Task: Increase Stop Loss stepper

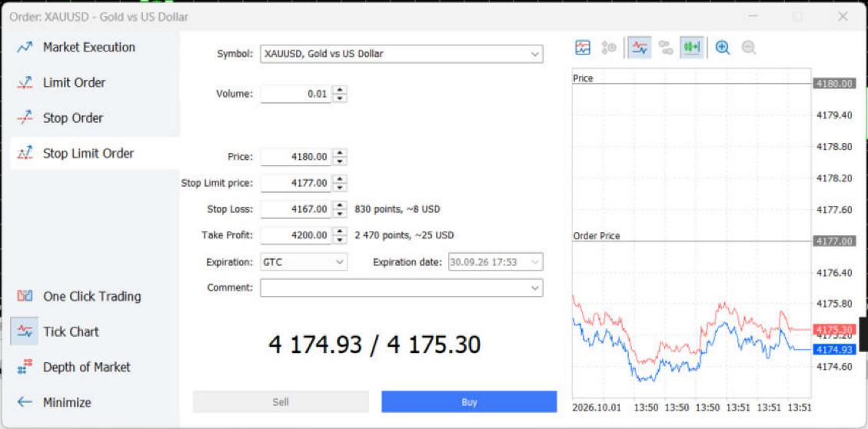Action: coord(340,205)
